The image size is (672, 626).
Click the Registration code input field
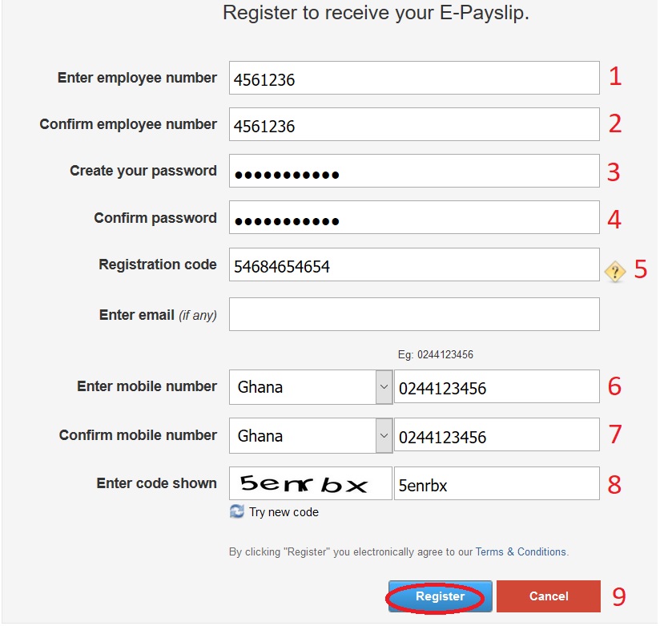[x=413, y=265]
